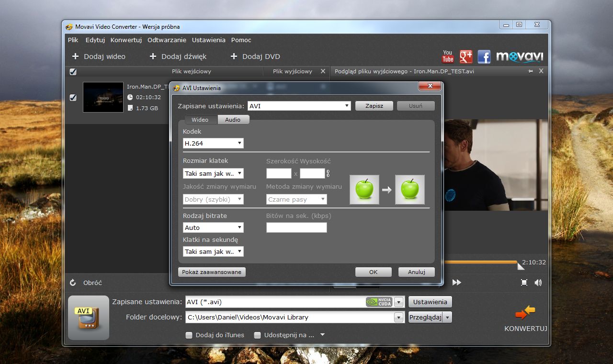This screenshot has width=613, height=364.
Task: Mute the preview volume speaker icon
Action: (538, 283)
